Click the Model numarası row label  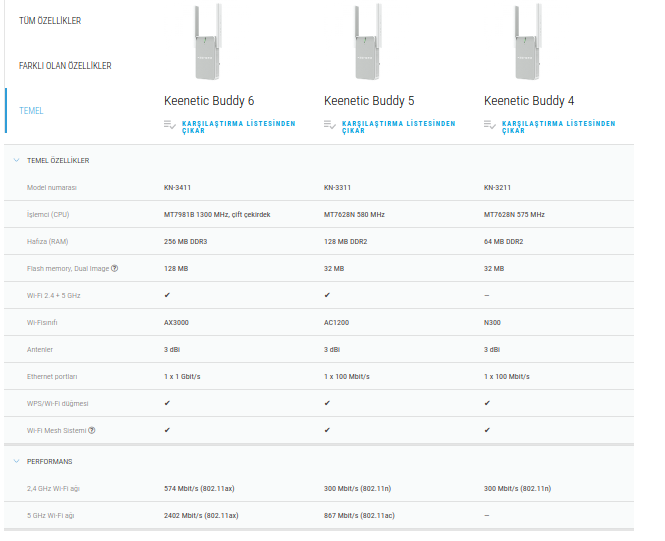52,187
